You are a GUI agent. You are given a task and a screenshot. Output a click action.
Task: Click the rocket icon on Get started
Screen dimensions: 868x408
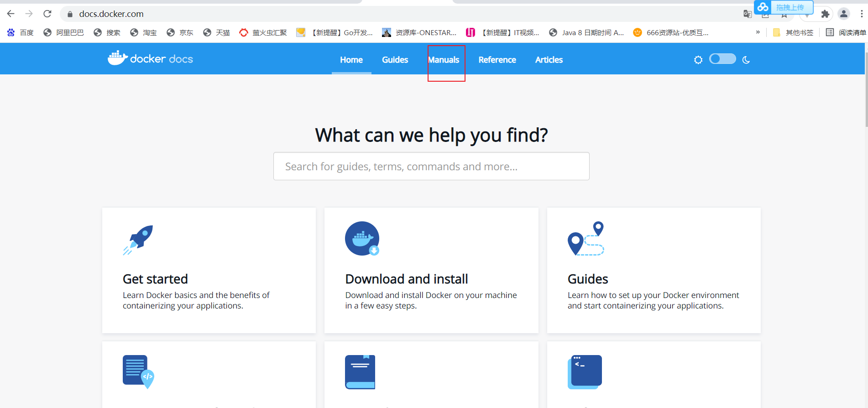(x=138, y=240)
